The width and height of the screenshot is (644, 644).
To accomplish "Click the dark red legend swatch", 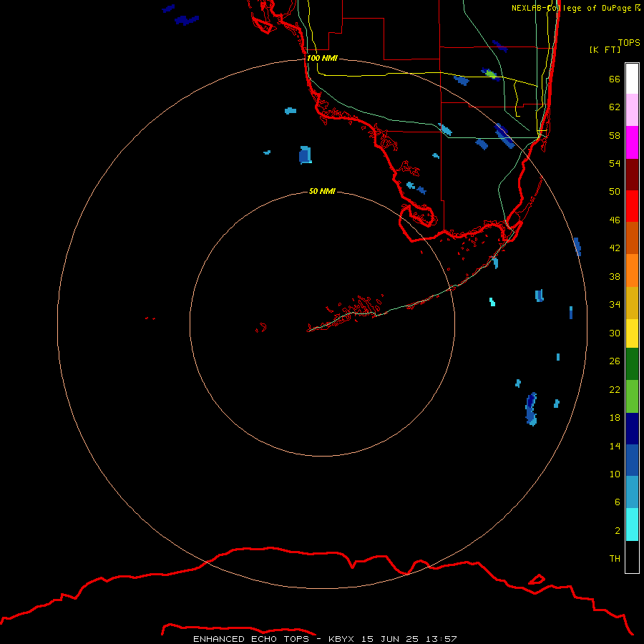I will click(632, 175).
